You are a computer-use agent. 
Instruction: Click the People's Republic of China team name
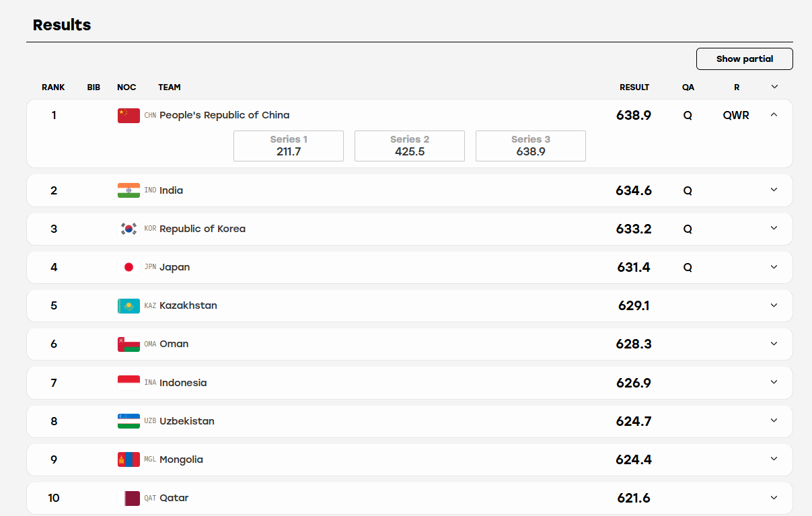225,115
